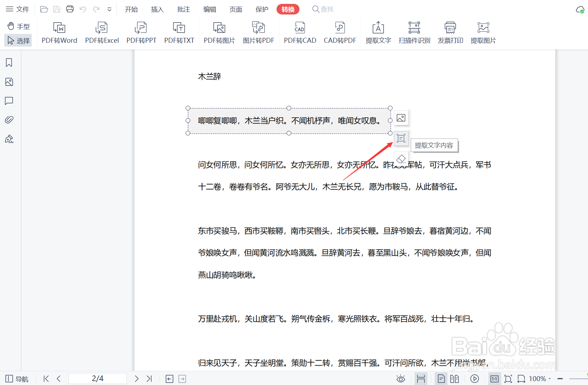588x385 pixels.
Task: Switch to the 批注 annotation tab
Action: point(183,9)
